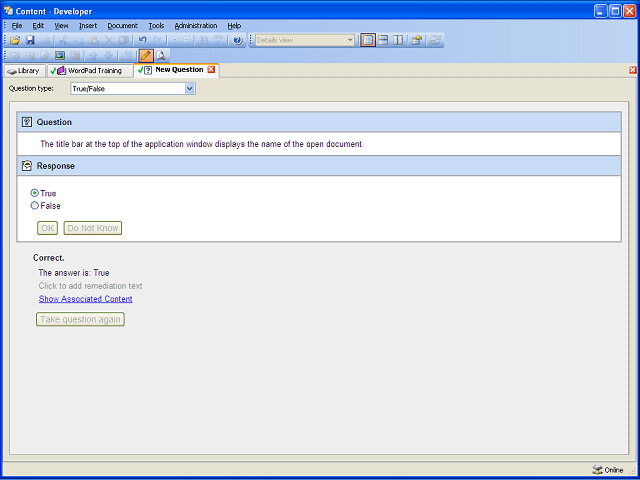Open the Edit menu

[38, 26]
